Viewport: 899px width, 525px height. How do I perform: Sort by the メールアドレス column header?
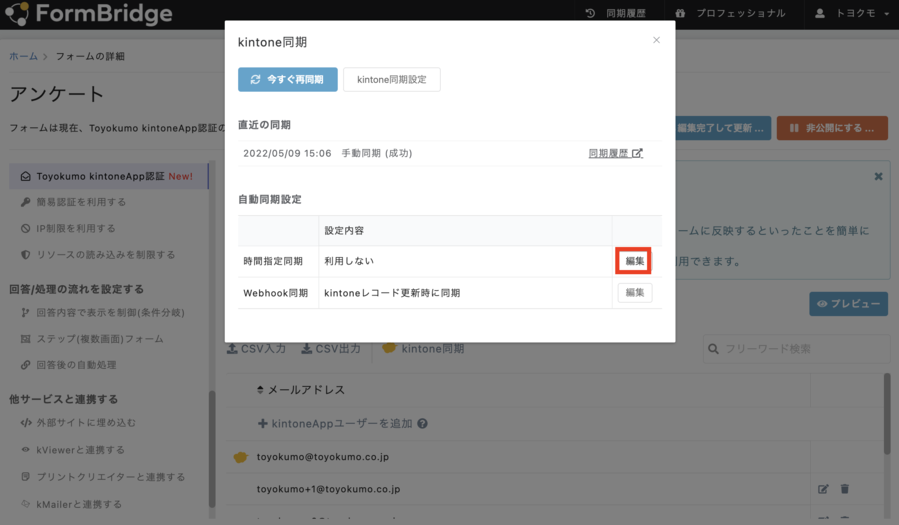[x=301, y=390]
